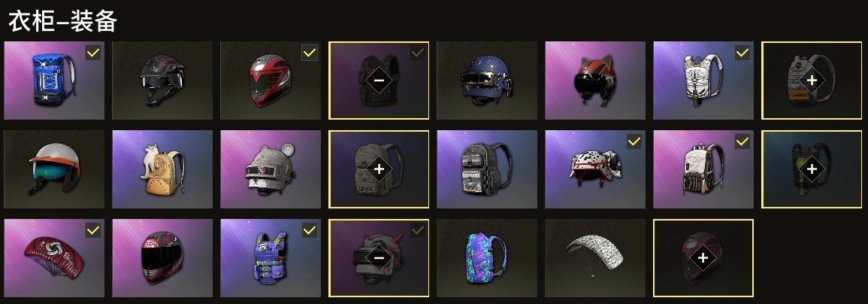The width and height of the screenshot is (868, 304).
Task: Toggle checkmark on white skeleton backpack
Action: tap(742, 53)
